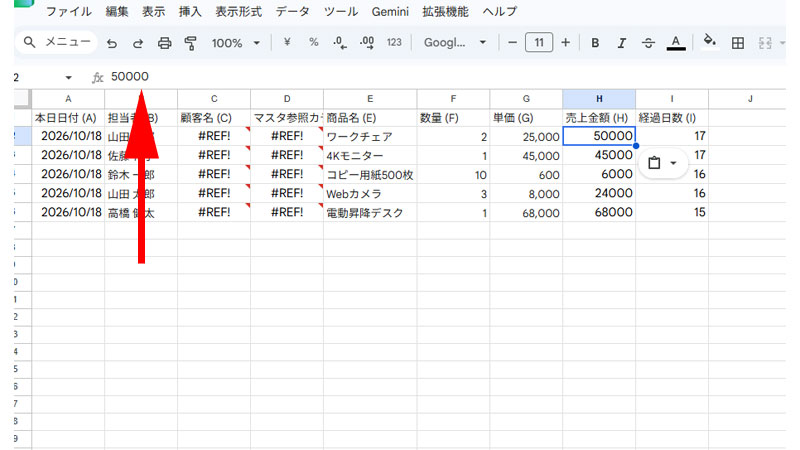800x450 pixels.
Task: Select column A header
Action: click(68, 99)
